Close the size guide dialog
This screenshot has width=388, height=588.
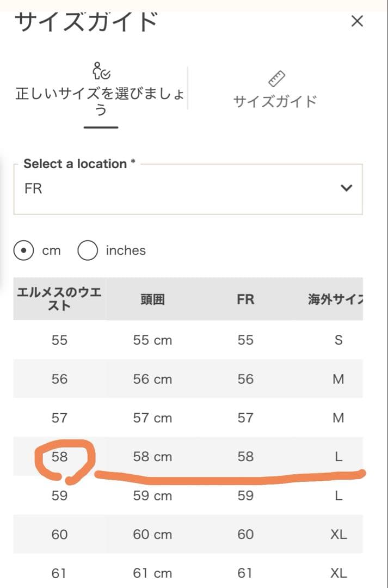click(357, 21)
